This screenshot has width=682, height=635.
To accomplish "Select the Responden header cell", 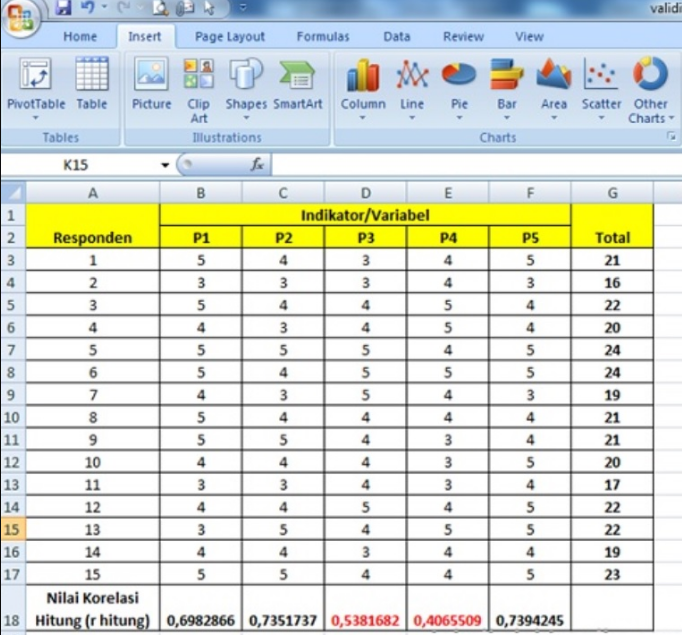I will [x=93, y=227].
